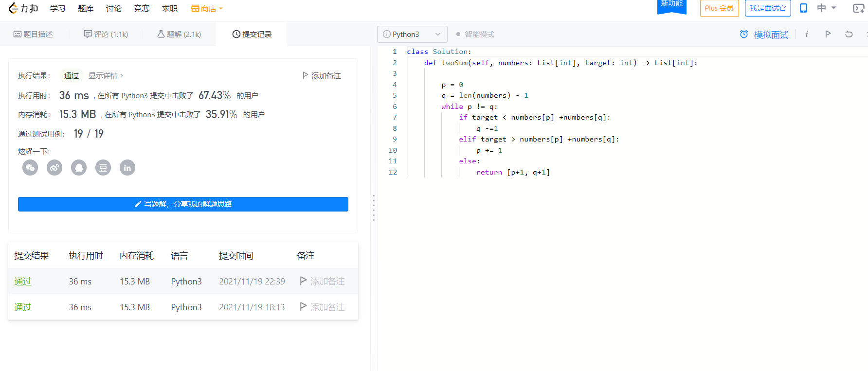This screenshot has height=371, width=868.
Task: Expand the 中 language switcher
Action: 826,8
